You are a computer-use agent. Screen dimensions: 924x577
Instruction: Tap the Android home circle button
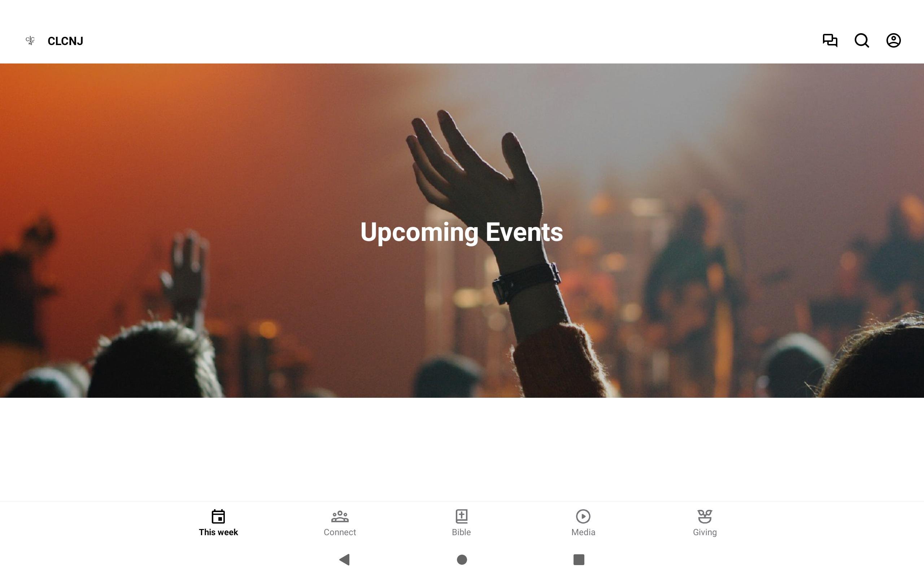coord(462,559)
